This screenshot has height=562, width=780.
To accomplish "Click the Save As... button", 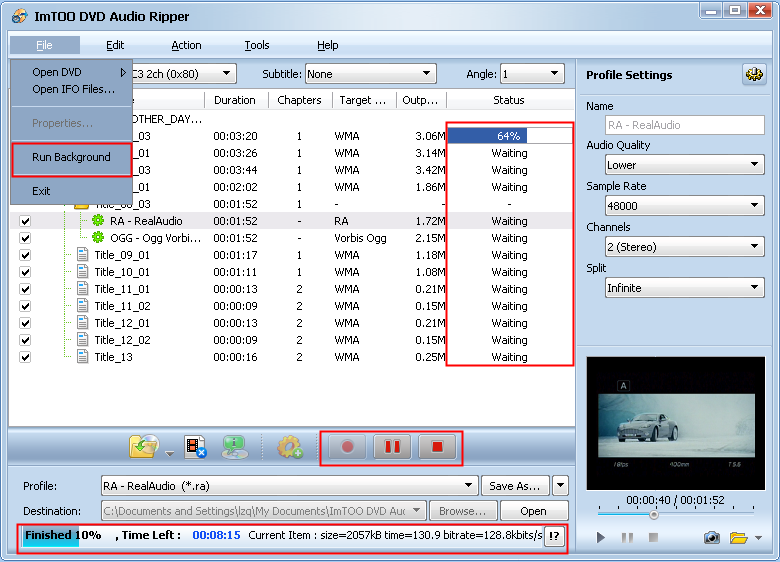I will pos(514,485).
